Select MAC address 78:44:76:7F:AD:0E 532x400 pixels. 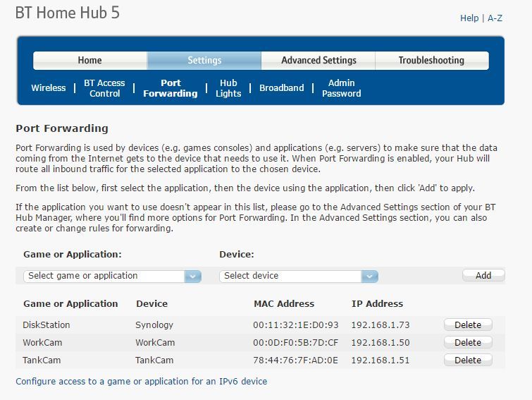[x=295, y=360]
